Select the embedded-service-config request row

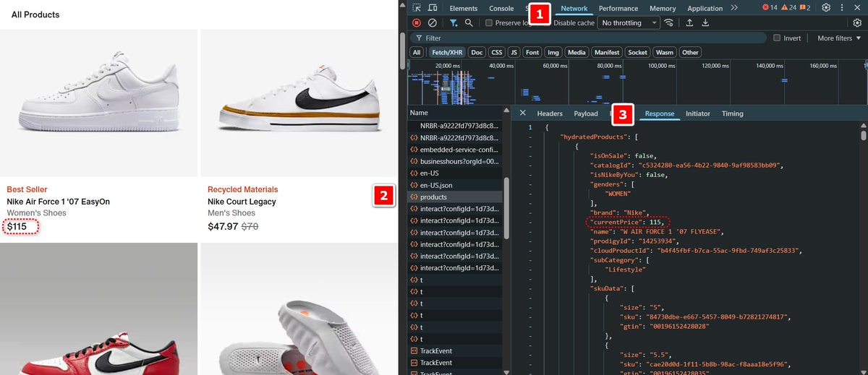point(456,150)
